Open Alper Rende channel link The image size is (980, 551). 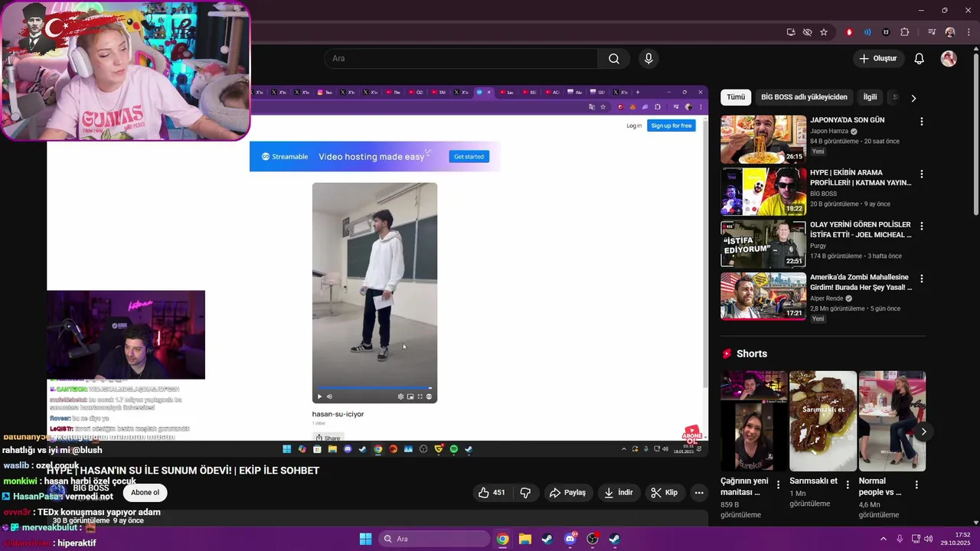(827, 298)
